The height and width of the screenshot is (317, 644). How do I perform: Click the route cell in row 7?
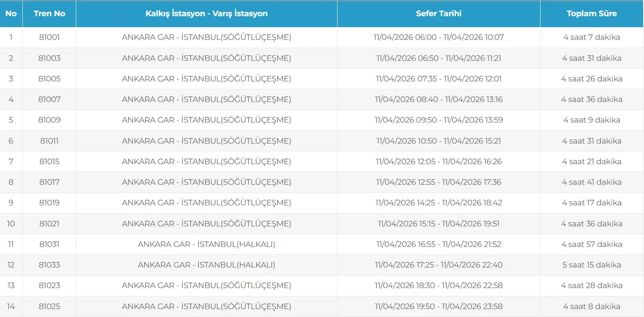pyautogui.click(x=206, y=162)
